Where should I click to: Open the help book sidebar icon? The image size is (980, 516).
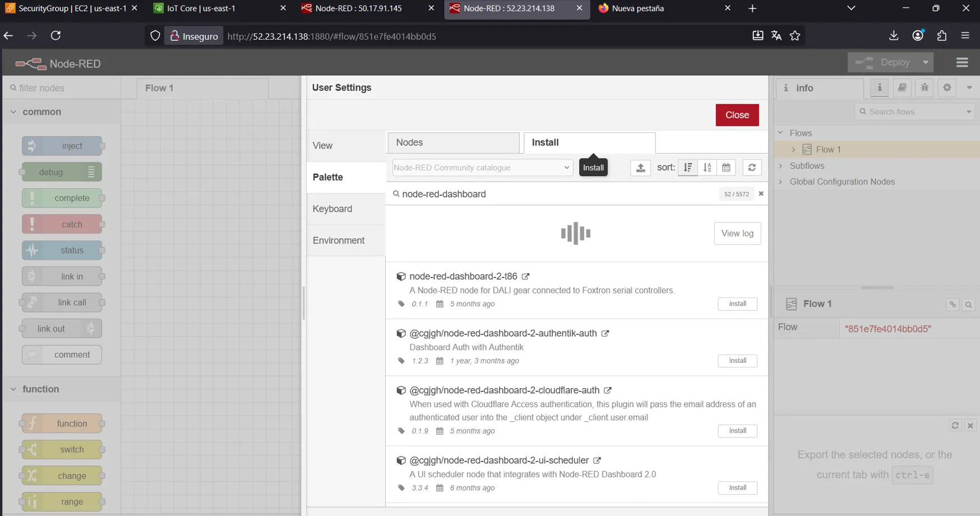[x=902, y=87]
